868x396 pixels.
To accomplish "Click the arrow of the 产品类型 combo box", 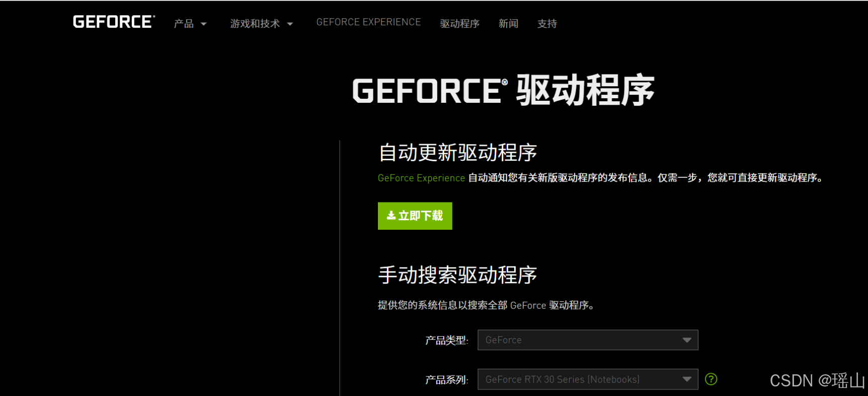I will tap(687, 340).
